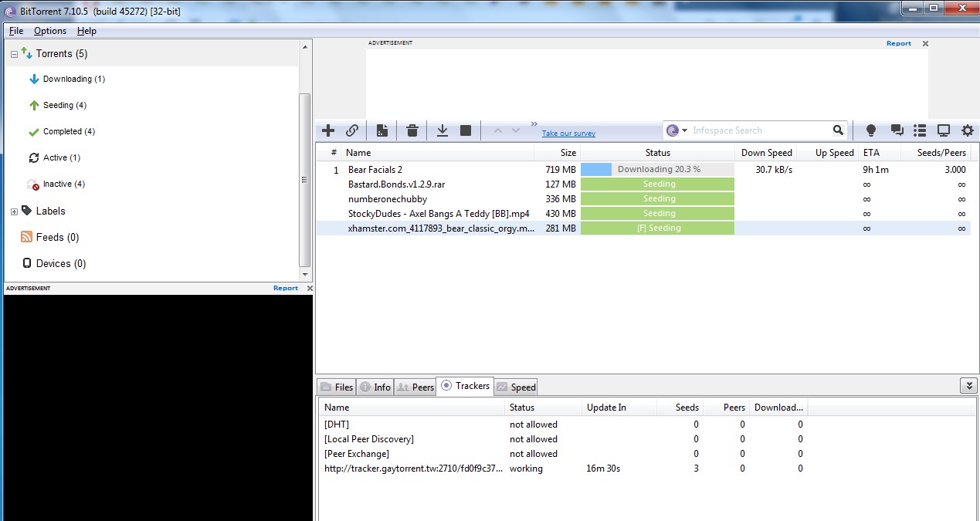Open remote access with the monitor icon

943,130
